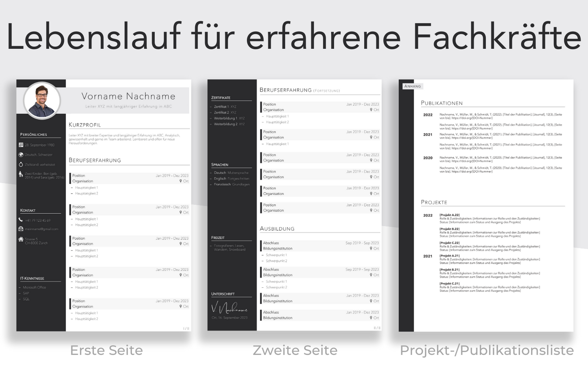Click the "Zertifikate" sidebar heading
588x367 pixels.
pyautogui.click(x=221, y=98)
